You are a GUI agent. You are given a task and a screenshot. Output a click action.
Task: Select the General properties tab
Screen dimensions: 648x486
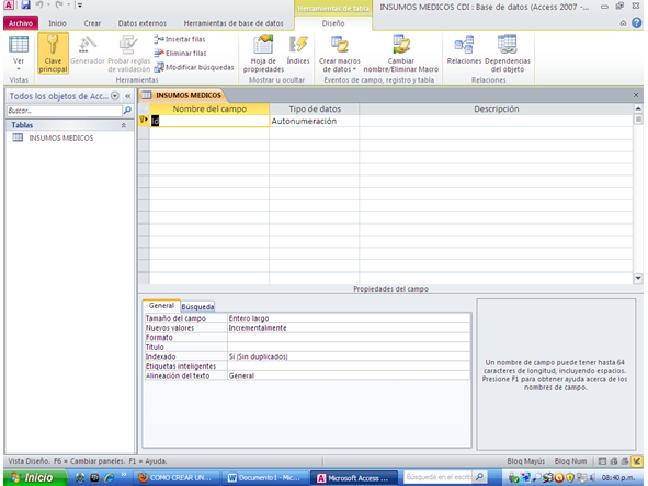[162, 306]
